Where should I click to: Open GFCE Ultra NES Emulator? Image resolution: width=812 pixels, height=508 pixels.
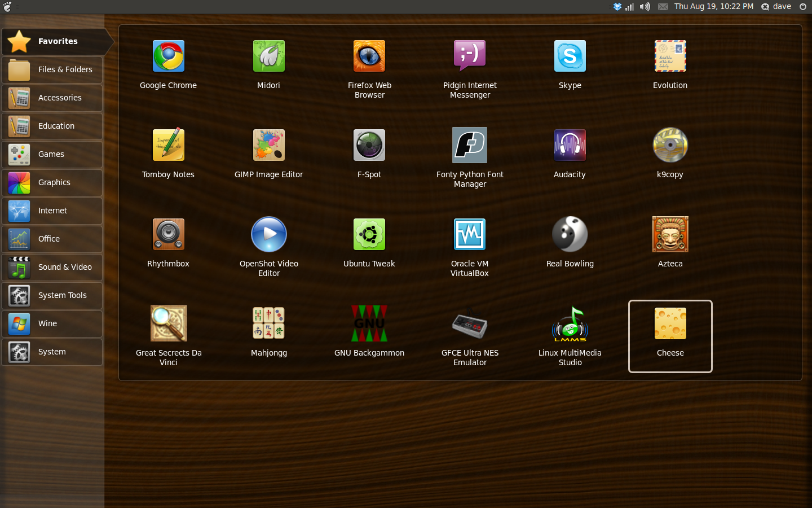coord(470,336)
